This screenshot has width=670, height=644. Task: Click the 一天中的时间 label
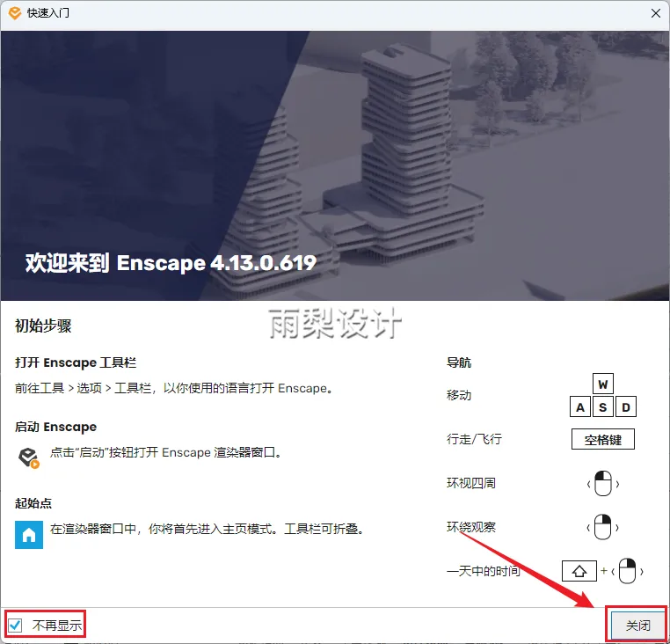pos(484,571)
